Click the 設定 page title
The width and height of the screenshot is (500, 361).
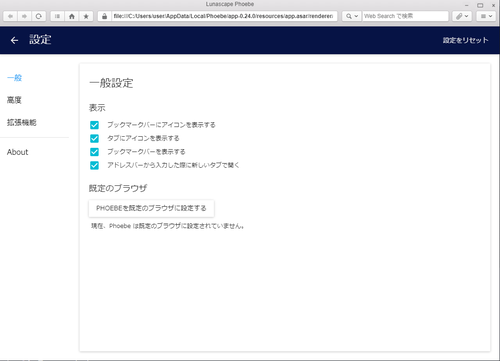40,40
